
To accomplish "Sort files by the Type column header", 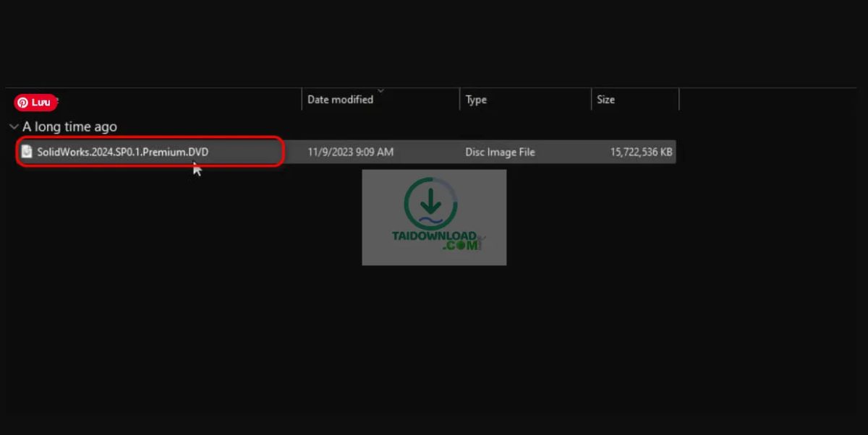I will (x=476, y=100).
